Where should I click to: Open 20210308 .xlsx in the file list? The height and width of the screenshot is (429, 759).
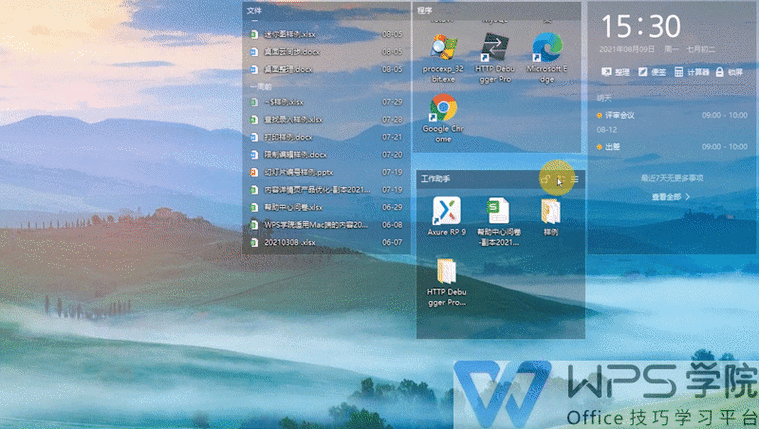click(326, 242)
